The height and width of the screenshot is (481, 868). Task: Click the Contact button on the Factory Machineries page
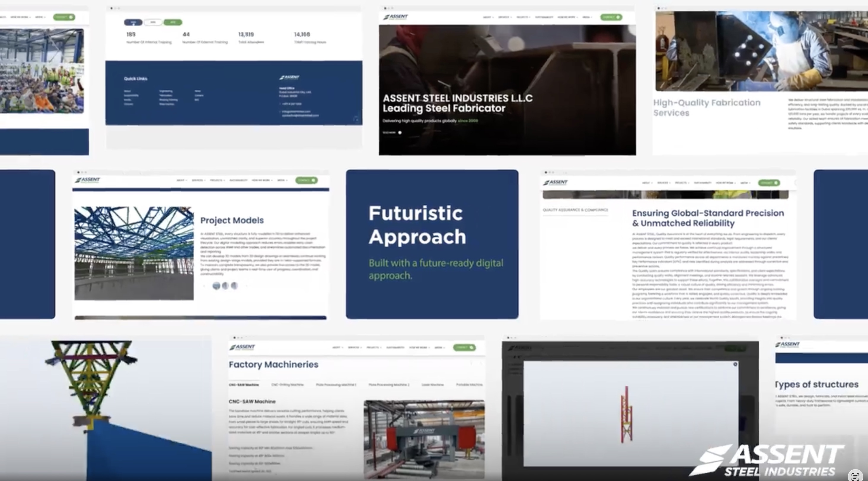pos(464,347)
